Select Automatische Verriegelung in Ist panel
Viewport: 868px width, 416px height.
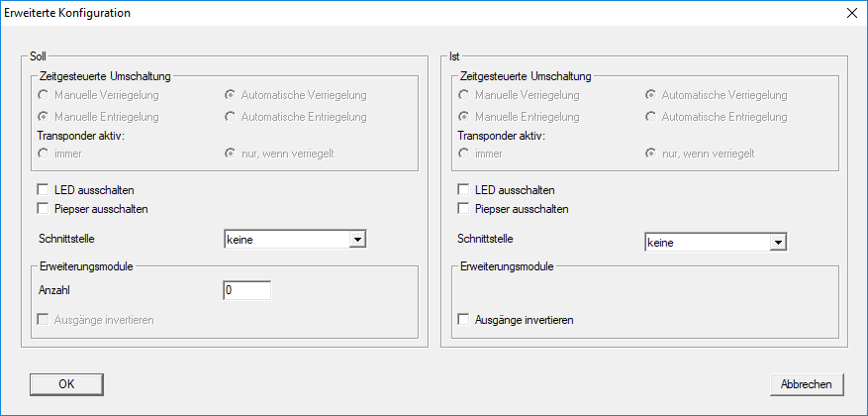tap(651, 95)
